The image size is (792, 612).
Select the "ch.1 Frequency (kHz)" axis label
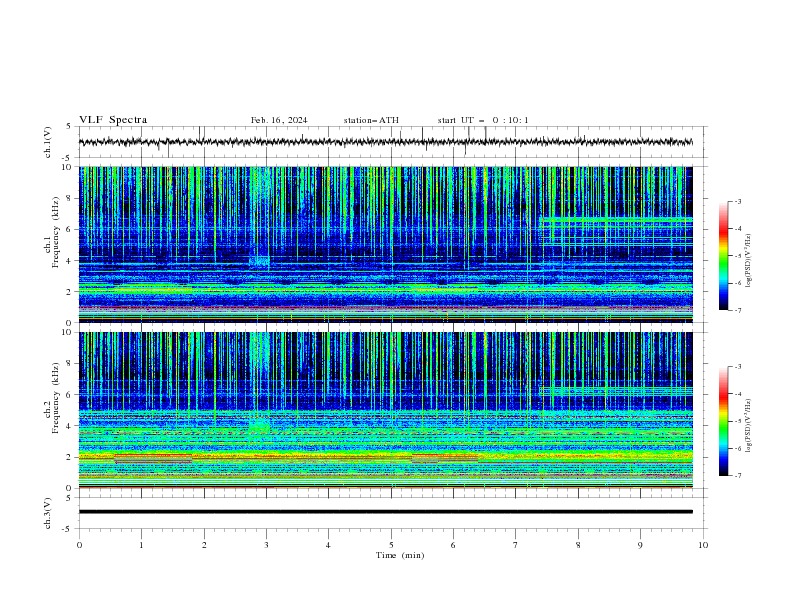[52, 232]
